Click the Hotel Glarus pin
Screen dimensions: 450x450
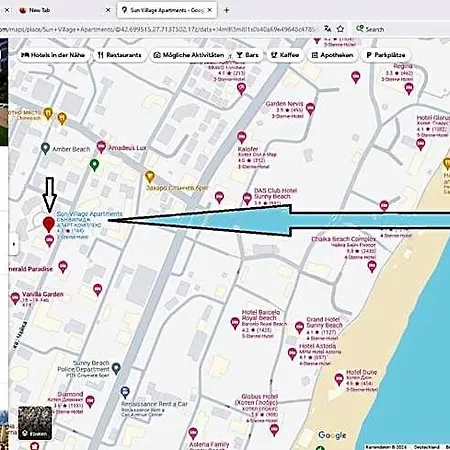coord(421,144)
